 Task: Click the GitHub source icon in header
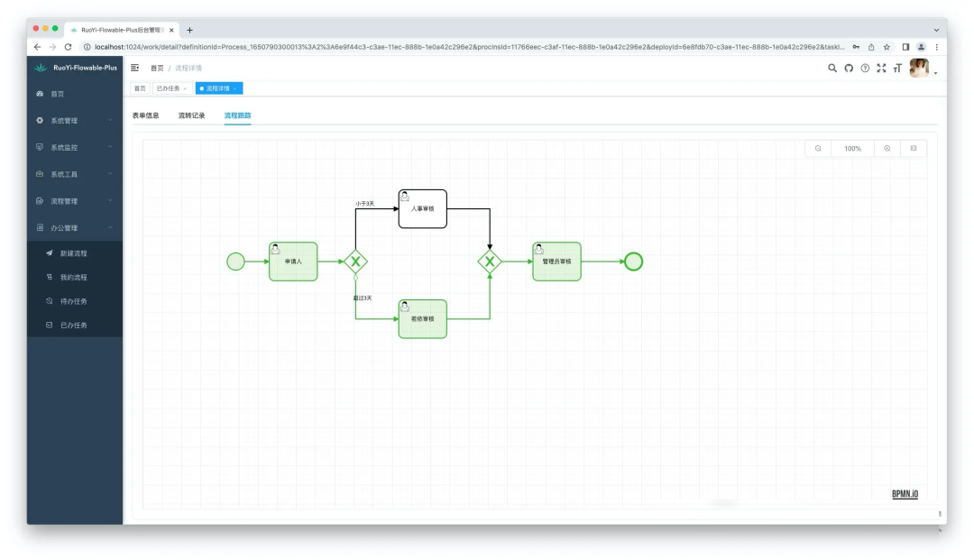coord(849,69)
